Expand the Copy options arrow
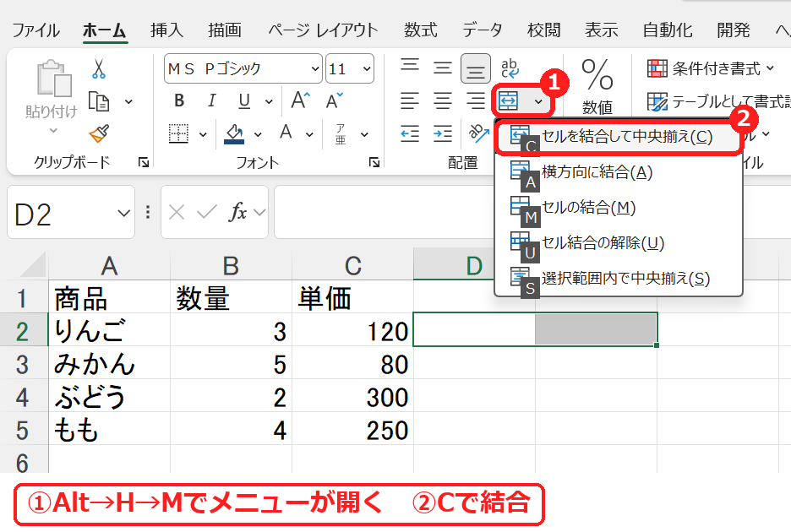 coord(128,102)
